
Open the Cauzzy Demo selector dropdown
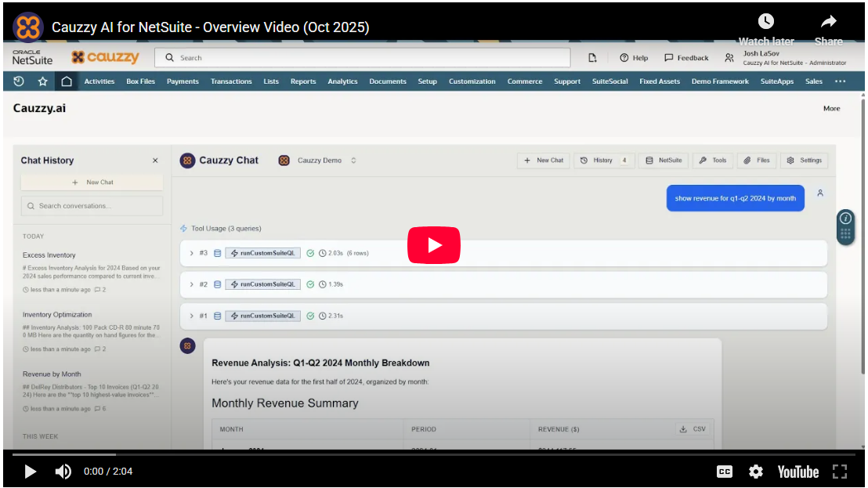(317, 161)
